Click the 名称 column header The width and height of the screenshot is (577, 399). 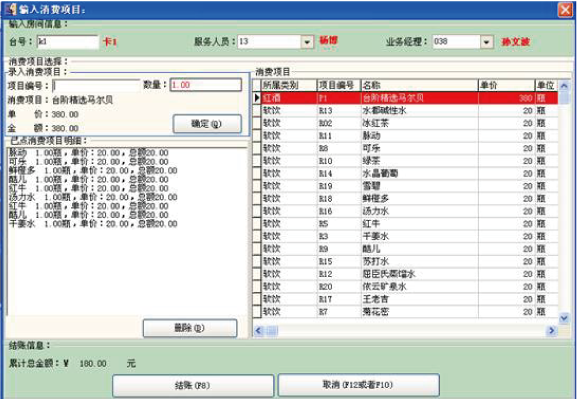(420, 85)
